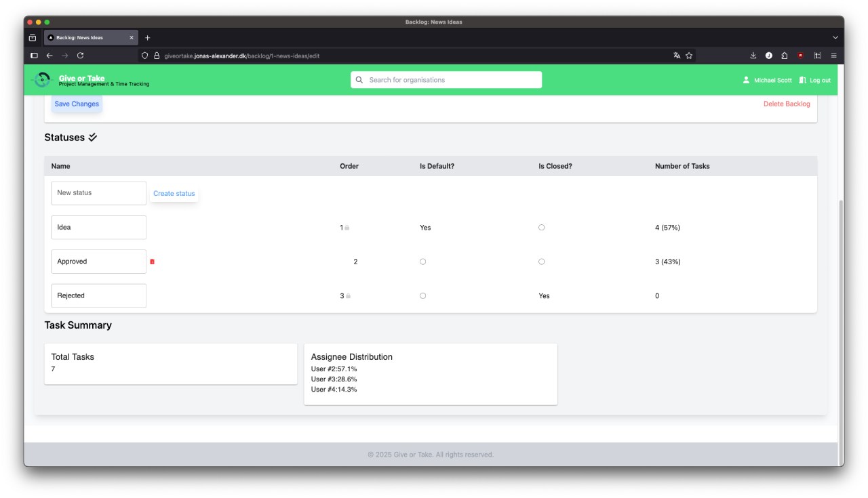Open the browser downloads icon

coord(753,56)
